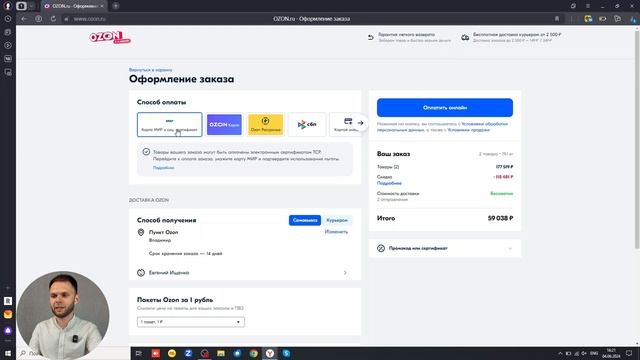Open the personal data processing terms link
The image size is (640, 360).
point(442,127)
